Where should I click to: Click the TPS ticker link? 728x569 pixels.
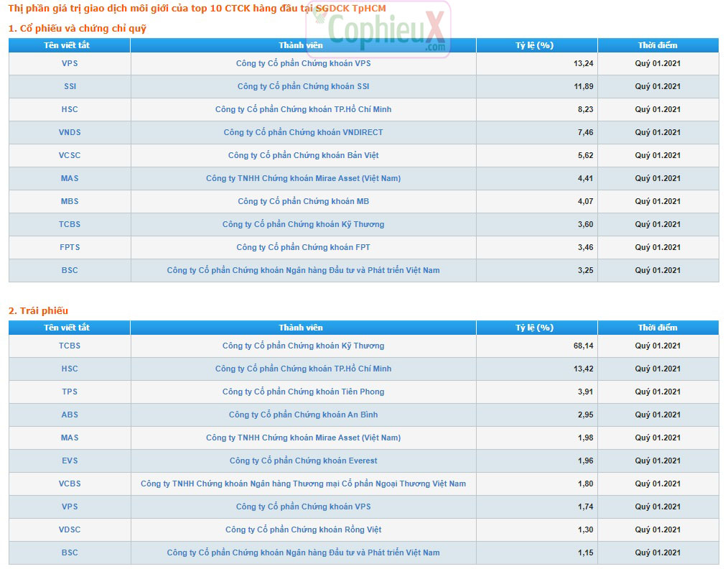click(70, 392)
